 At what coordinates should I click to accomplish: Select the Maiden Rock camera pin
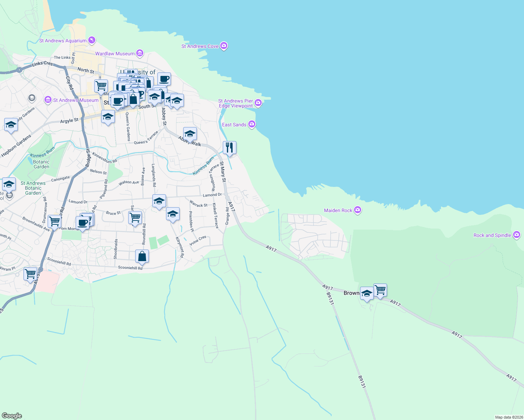(x=358, y=210)
